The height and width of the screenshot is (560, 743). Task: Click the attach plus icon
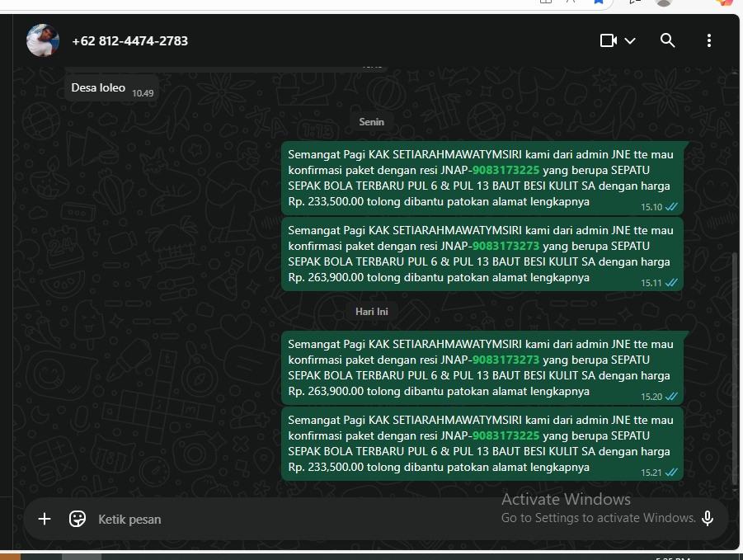pyautogui.click(x=45, y=519)
